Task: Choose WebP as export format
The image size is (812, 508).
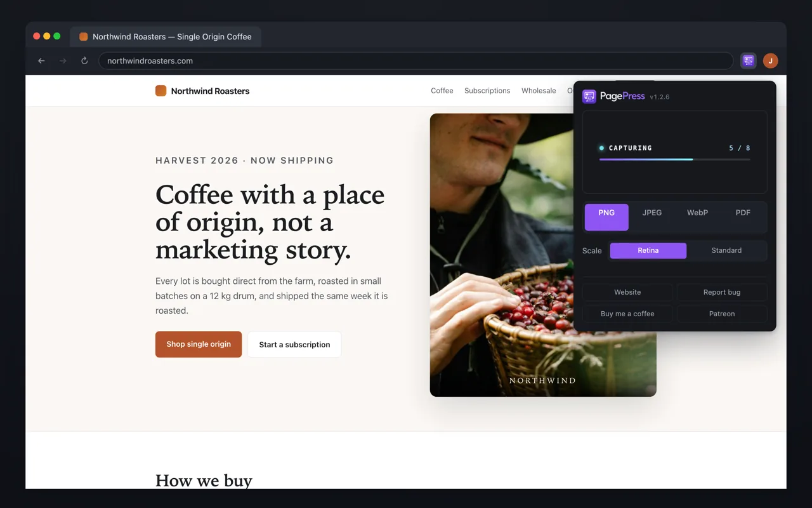Action: pyautogui.click(x=697, y=217)
